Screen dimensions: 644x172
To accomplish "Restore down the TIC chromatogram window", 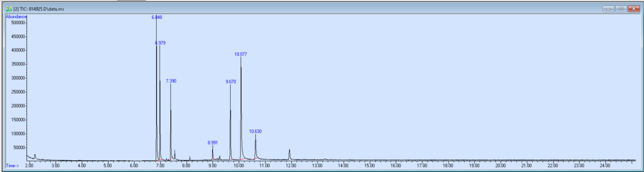I will click(621, 9).
